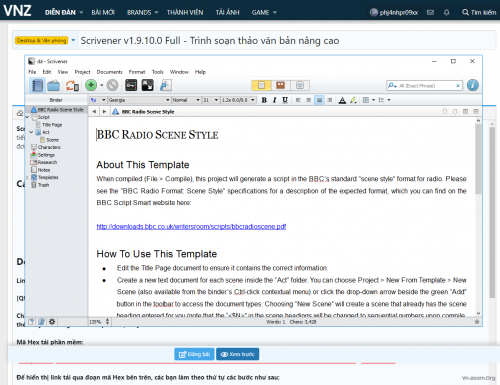Viewport: 500px width, 385px height.
Task: Click add text document icon in binder footer
Action: point(31,322)
